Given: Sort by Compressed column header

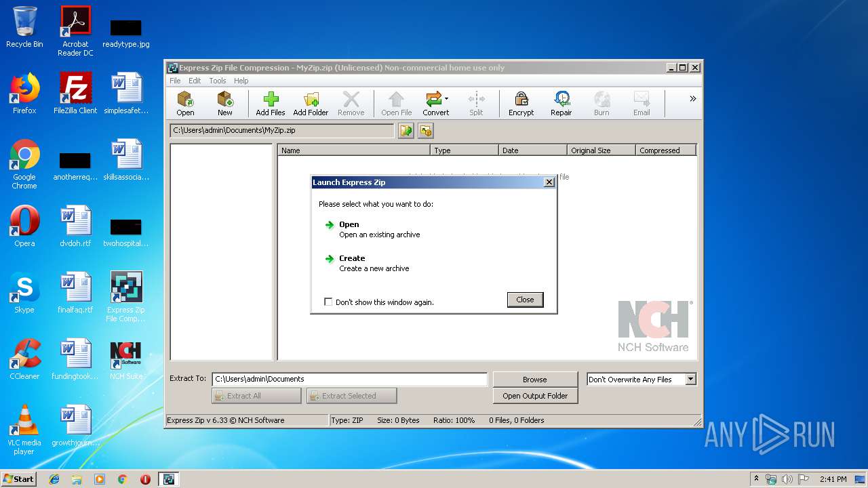Looking at the screenshot, I should tap(667, 150).
